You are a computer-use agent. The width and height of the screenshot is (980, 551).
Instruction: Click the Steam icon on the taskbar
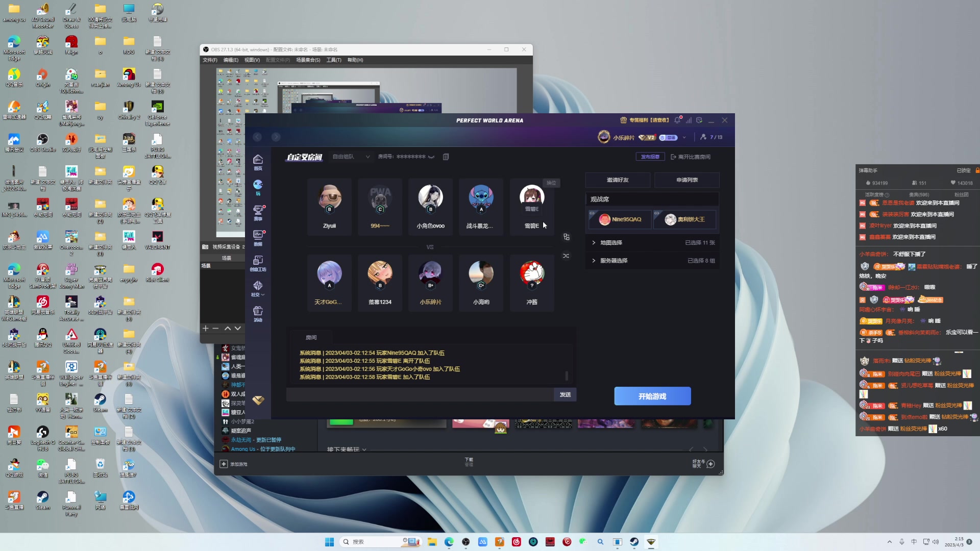(x=634, y=542)
